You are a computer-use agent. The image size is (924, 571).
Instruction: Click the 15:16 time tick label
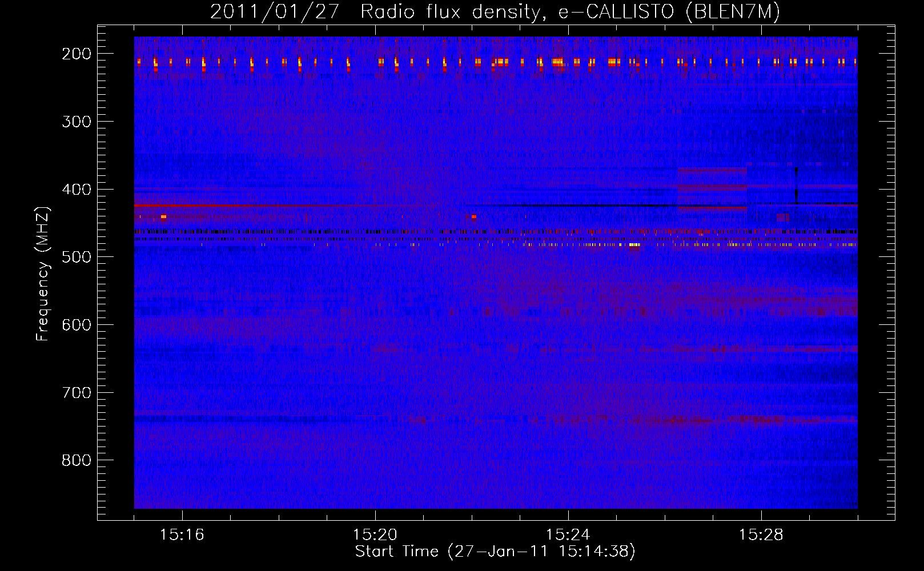[182, 535]
